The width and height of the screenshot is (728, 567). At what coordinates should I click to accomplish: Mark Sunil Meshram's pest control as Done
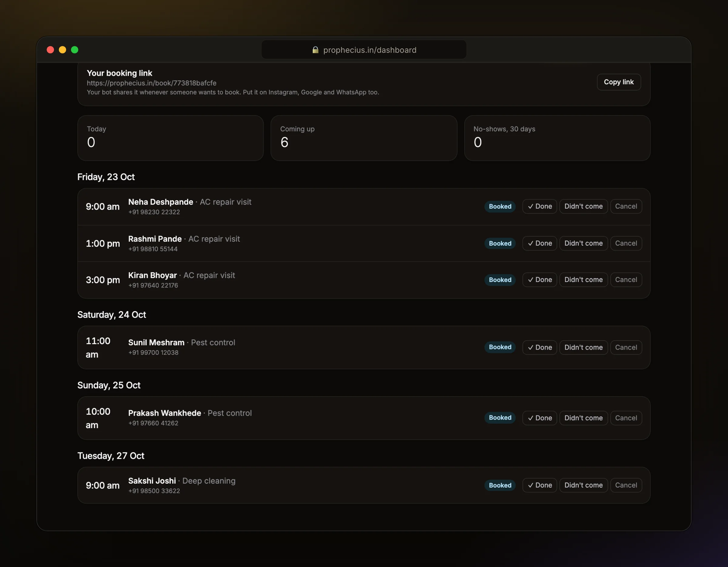[x=539, y=347]
